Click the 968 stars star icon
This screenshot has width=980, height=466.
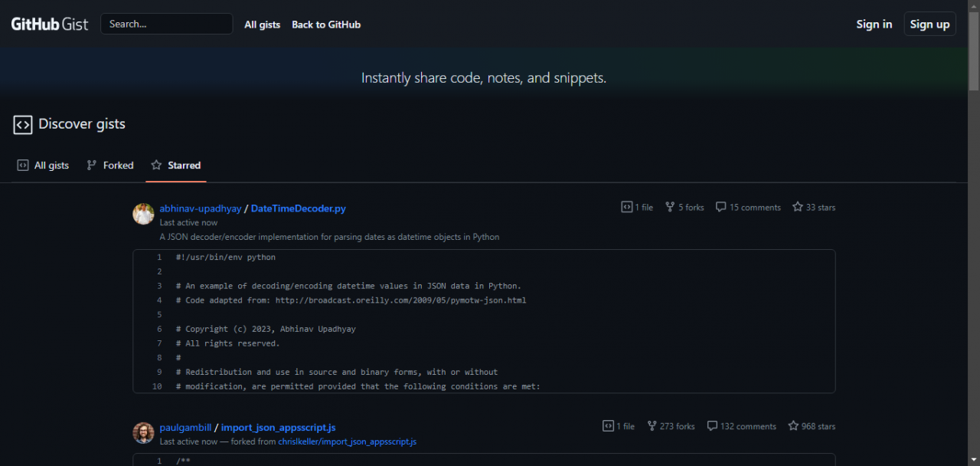point(793,426)
